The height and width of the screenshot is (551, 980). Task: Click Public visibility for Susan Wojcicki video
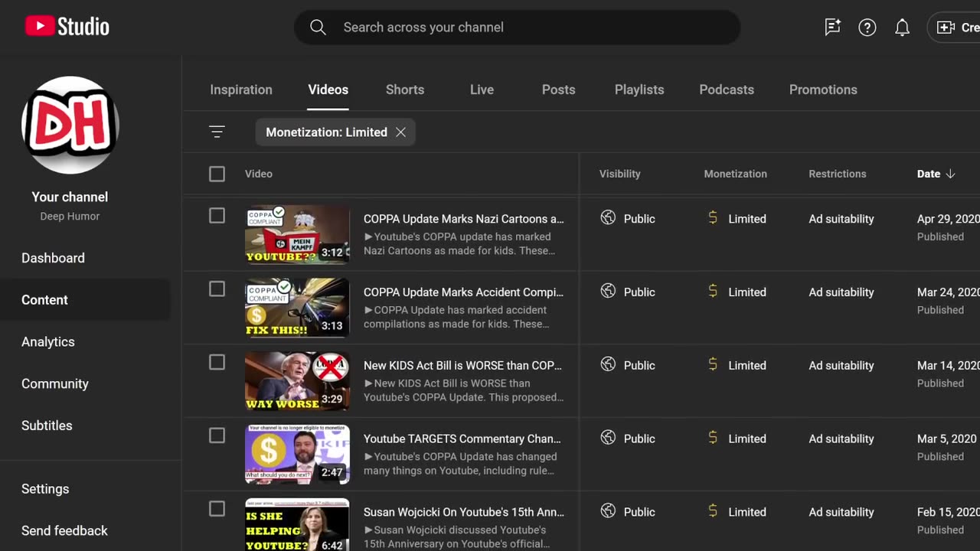click(x=639, y=513)
